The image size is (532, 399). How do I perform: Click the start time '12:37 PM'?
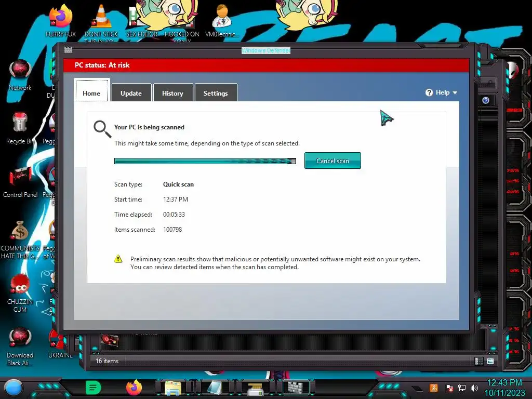(x=176, y=199)
